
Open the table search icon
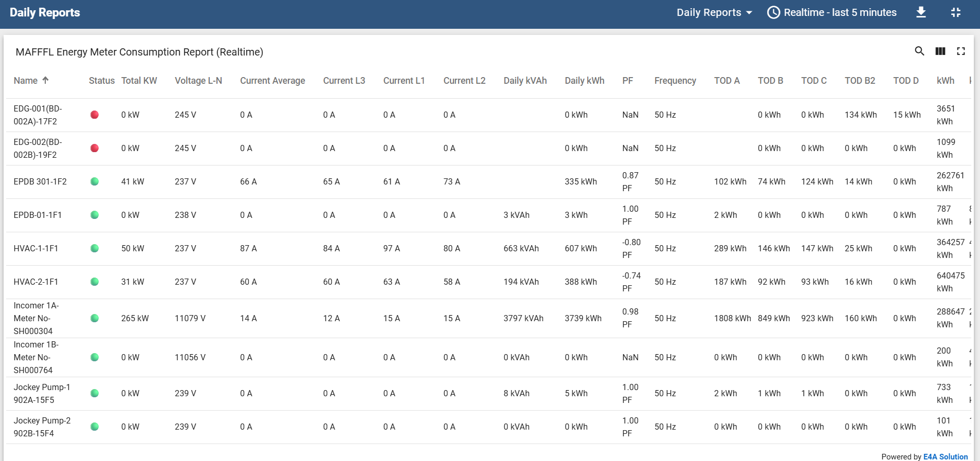point(919,51)
